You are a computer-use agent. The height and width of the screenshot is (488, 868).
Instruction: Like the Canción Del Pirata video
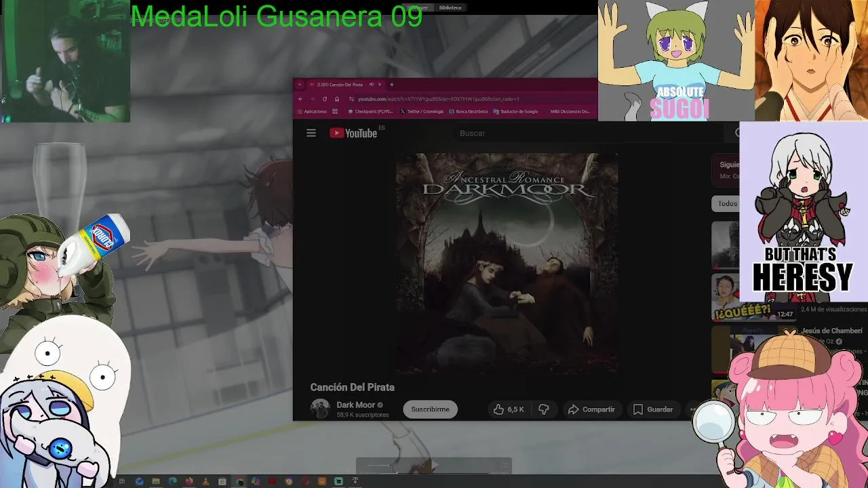pos(508,409)
